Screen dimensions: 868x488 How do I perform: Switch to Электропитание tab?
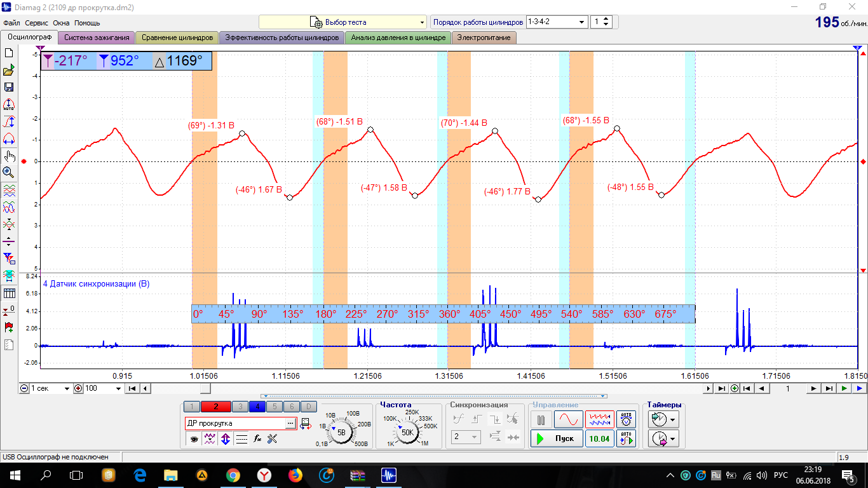[x=484, y=37]
